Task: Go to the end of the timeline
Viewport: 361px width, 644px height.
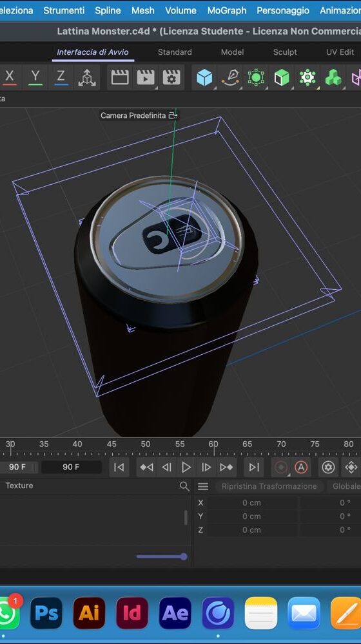Action: point(254,467)
